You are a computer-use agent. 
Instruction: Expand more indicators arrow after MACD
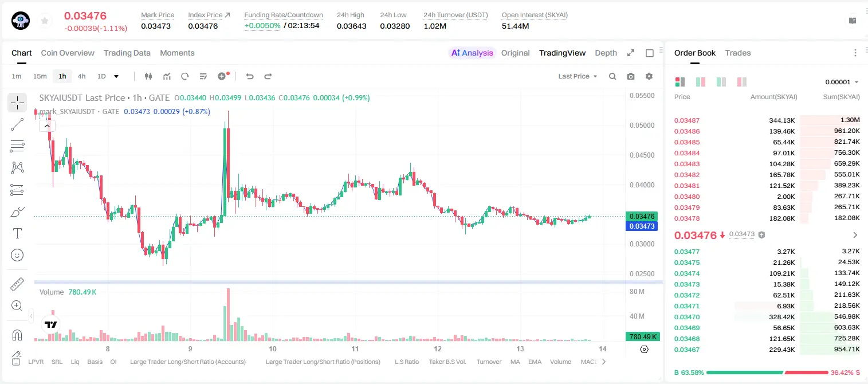click(603, 362)
